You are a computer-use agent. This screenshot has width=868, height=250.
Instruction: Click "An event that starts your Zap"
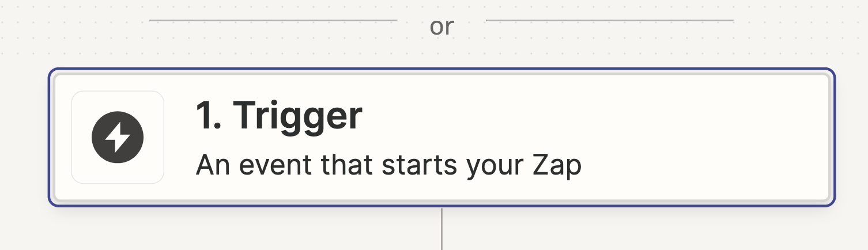(x=388, y=166)
